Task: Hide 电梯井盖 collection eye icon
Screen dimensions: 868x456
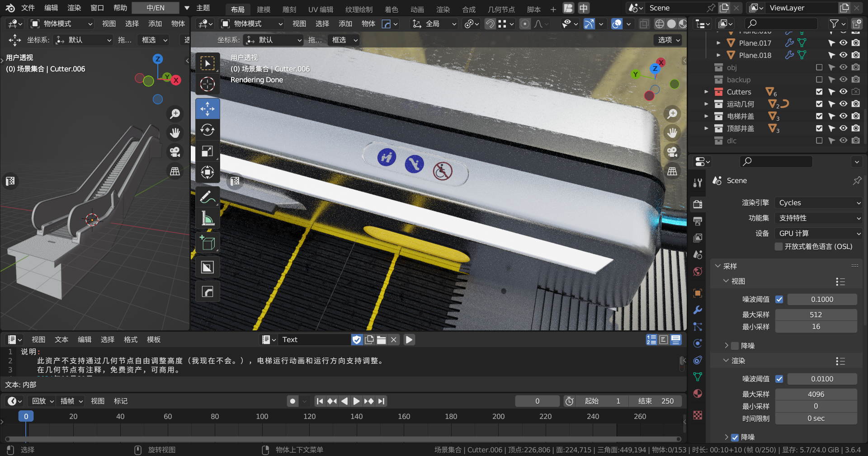Action: pyautogui.click(x=844, y=116)
